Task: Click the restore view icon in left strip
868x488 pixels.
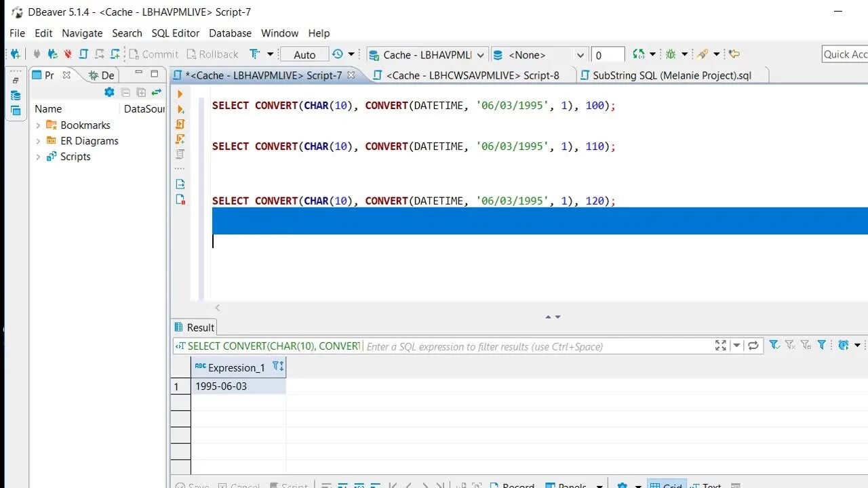Action: 16,80
